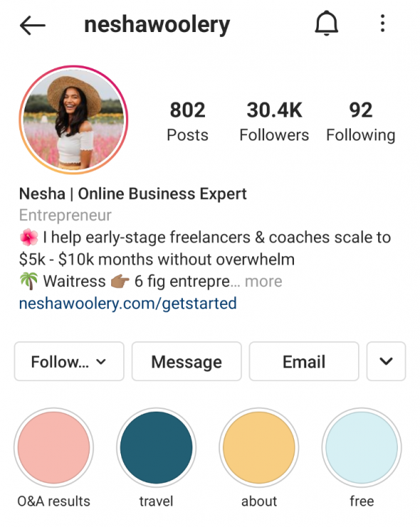420x527 pixels.
Task: Tap the Nesha Online Business Expert name
Action: [132, 194]
